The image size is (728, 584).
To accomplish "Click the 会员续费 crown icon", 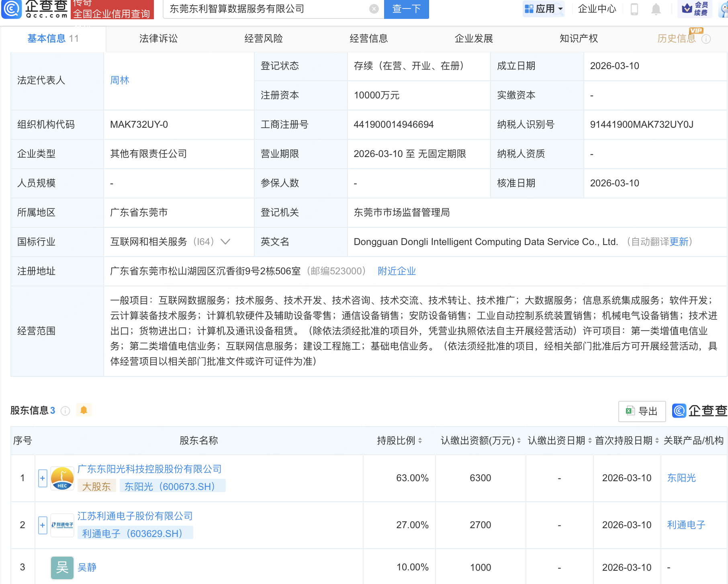I will pos(687,10).
